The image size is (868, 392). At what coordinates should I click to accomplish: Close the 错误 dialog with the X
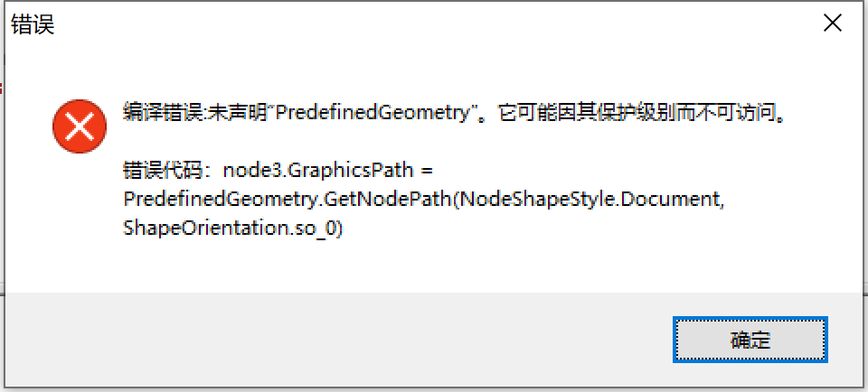click(x=833, y=23)
